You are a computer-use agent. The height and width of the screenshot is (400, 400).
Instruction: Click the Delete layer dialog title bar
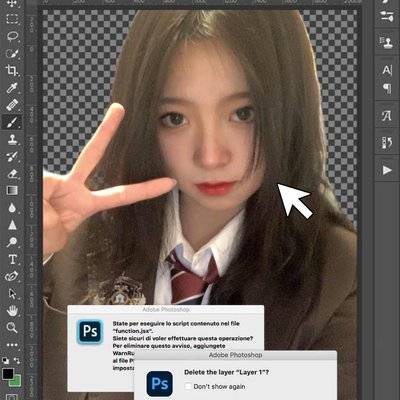pos(235,355)
